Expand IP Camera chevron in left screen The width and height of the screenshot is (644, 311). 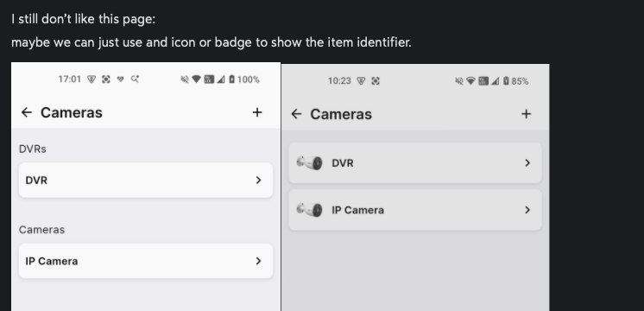pyautogui.click(x=258, y=261)
